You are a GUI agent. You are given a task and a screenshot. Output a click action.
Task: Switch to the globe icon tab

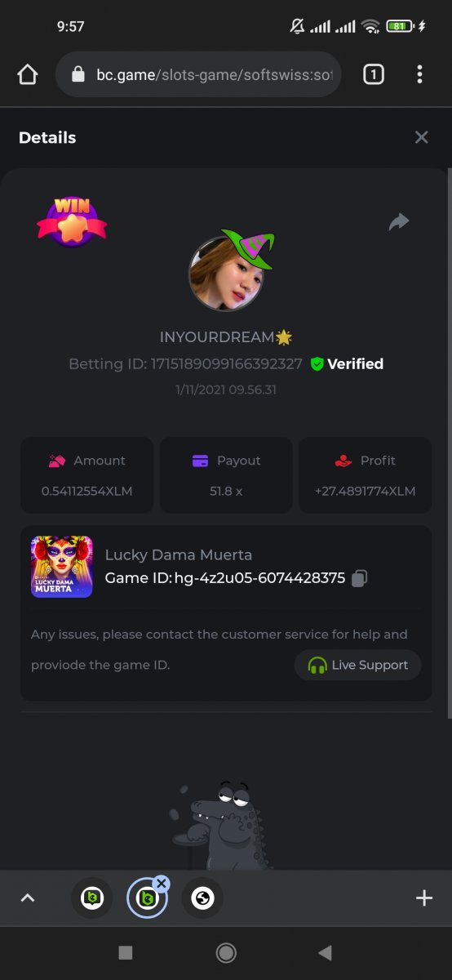click(202, 898)
